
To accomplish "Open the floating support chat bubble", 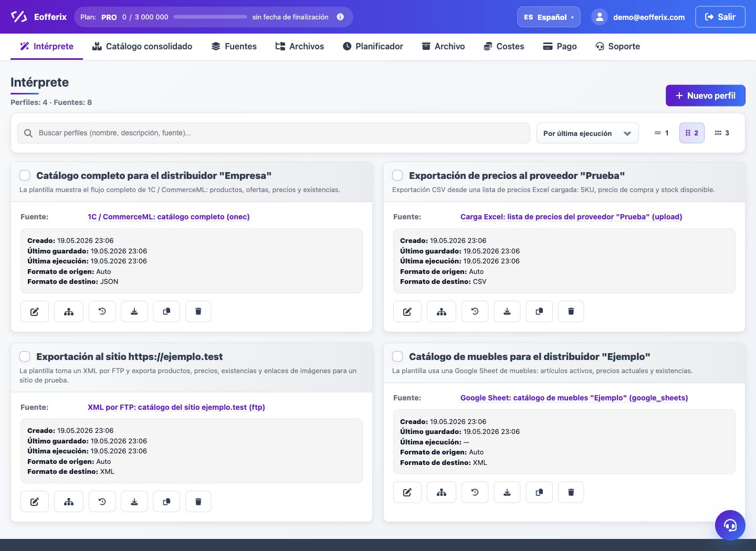I will (730, 525).
